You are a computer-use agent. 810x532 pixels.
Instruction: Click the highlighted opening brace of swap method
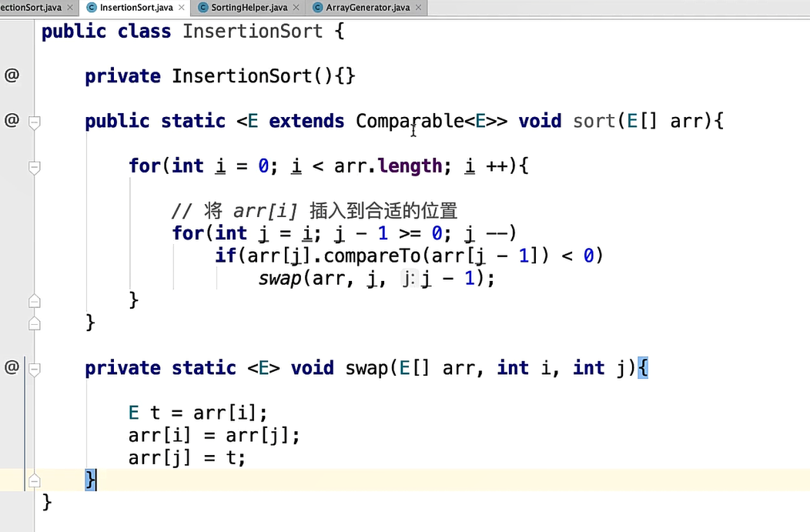(643, 368)
